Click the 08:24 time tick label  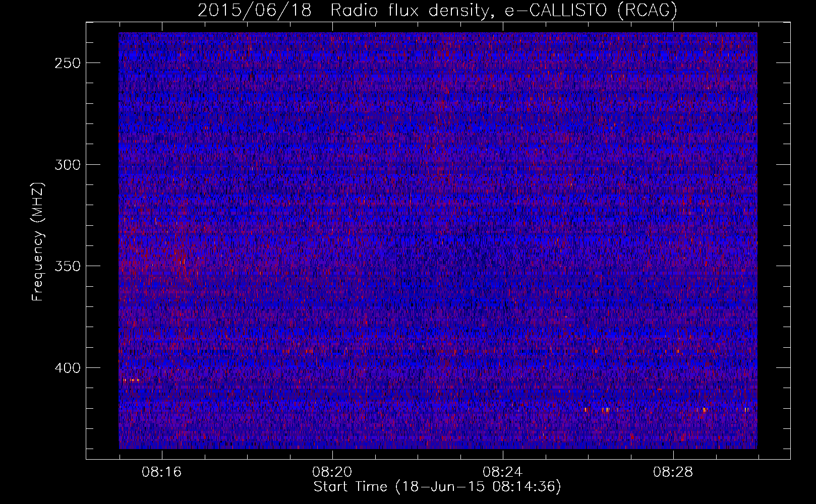tap(502, 472)
